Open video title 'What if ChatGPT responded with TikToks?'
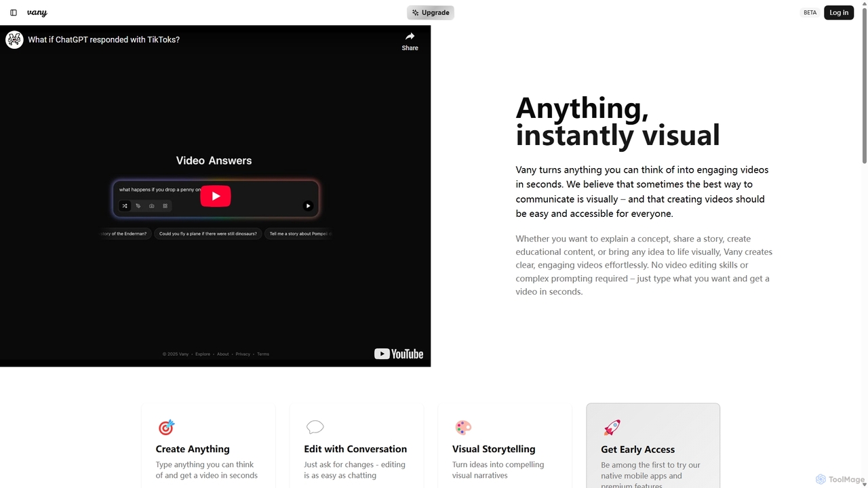This screenshot has width=868, height=488. [x=104, y=39]
